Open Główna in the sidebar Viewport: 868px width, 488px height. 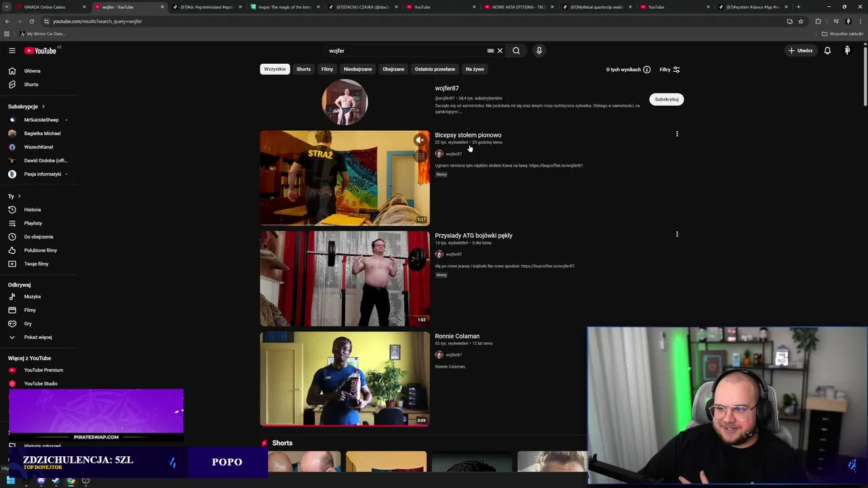pos(32,70)
